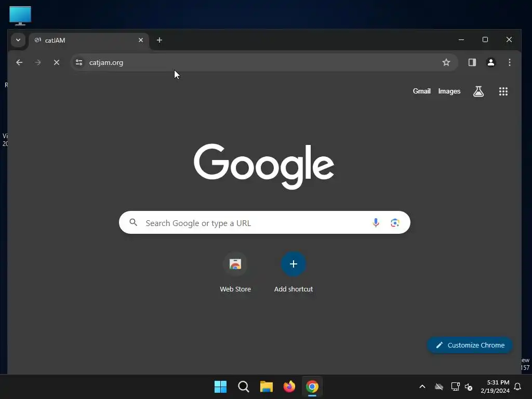Click the Google logo
The height and width of the screenshot is (399, 532).
264,166
